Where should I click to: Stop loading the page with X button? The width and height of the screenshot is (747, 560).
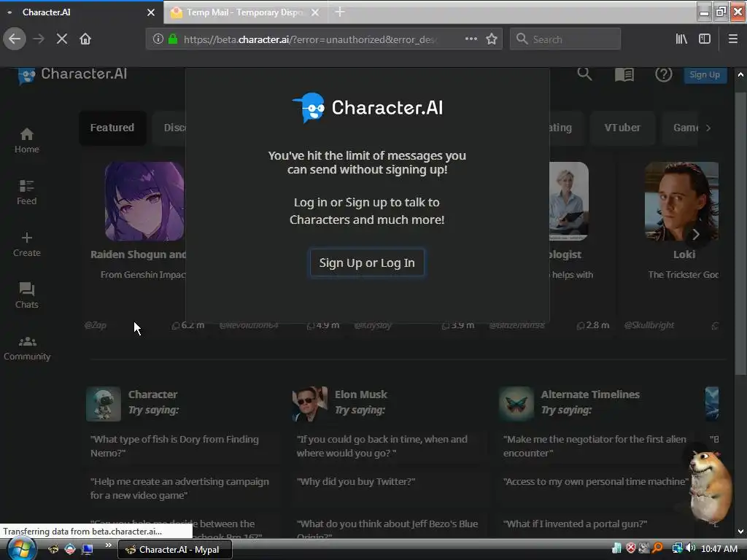coord(62,39)
